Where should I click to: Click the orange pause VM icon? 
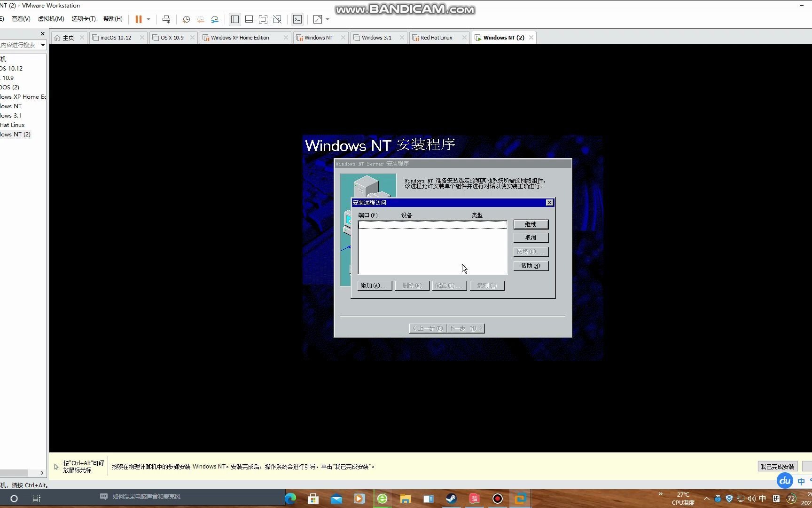coord(139,19)
